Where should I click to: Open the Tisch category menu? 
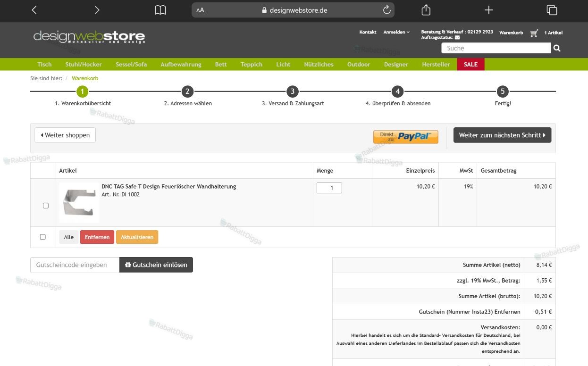[44, 64]
